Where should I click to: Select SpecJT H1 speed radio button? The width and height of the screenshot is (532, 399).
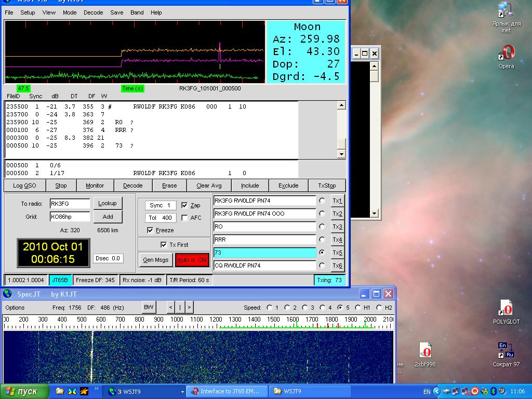(x=357, y=308)
